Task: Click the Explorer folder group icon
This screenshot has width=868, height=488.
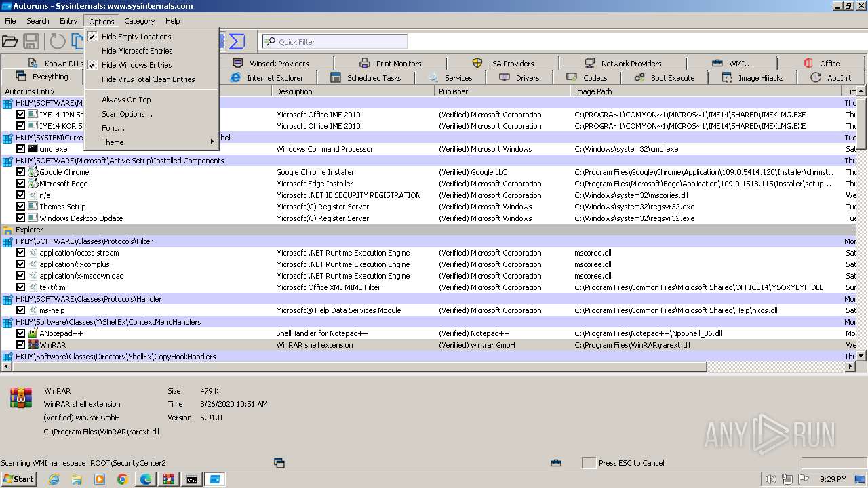Action: click(x=7, y=230)
